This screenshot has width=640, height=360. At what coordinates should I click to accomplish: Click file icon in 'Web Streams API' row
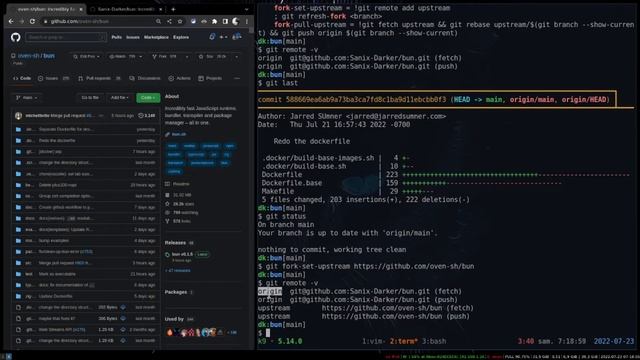click(18, 329)
